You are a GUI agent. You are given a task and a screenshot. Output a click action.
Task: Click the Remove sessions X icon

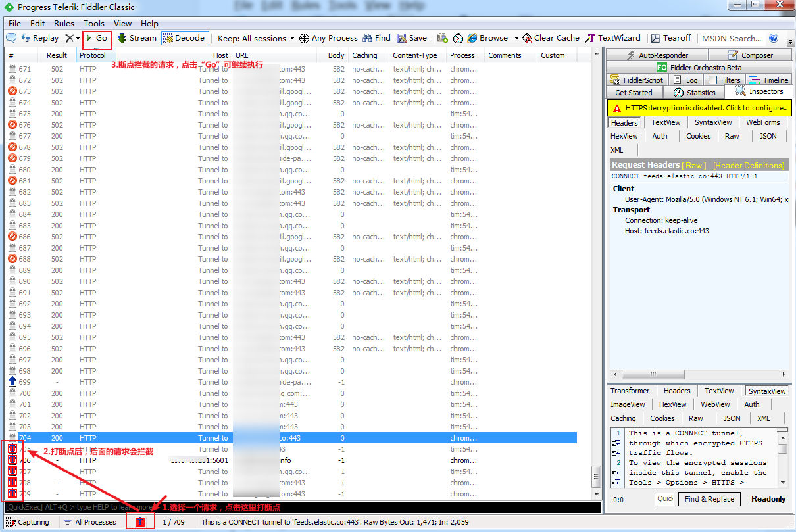click(x=69, y=38)
